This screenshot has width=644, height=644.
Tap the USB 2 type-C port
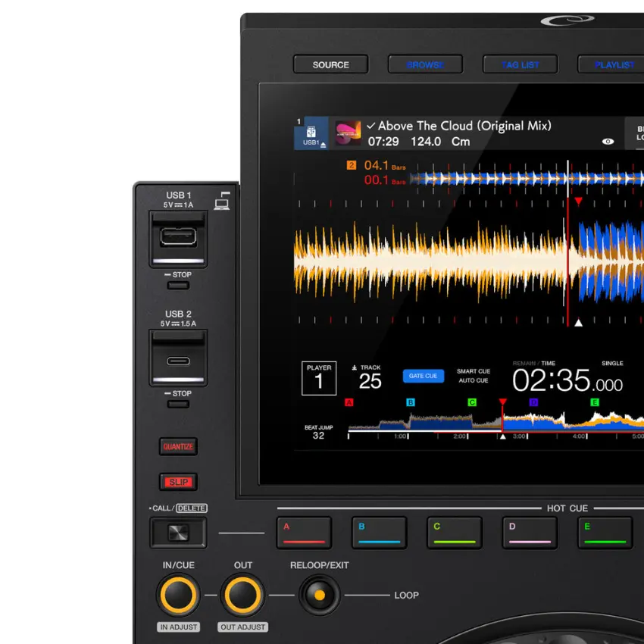coord(178,361)
